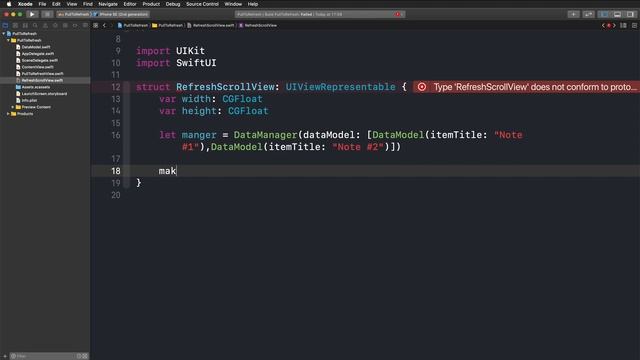
Task: Open the Apple menu
Action: pyautogui.click(x=9, y=4)
